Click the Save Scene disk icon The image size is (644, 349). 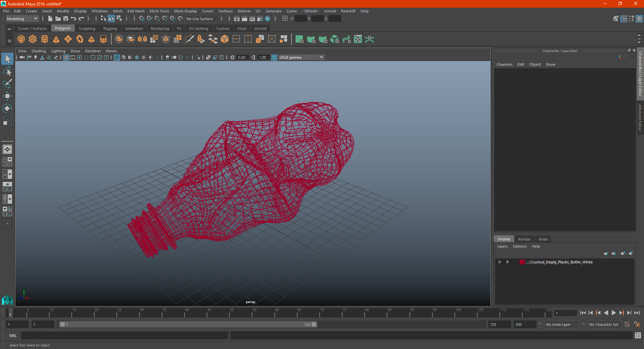pyautogui.click(x=66, y=19)
